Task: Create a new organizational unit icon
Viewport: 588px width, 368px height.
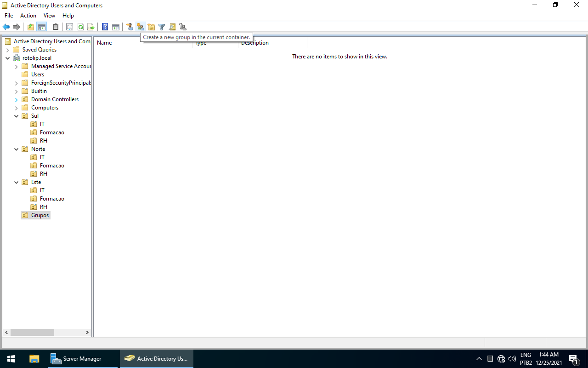Action: point(151,27)
